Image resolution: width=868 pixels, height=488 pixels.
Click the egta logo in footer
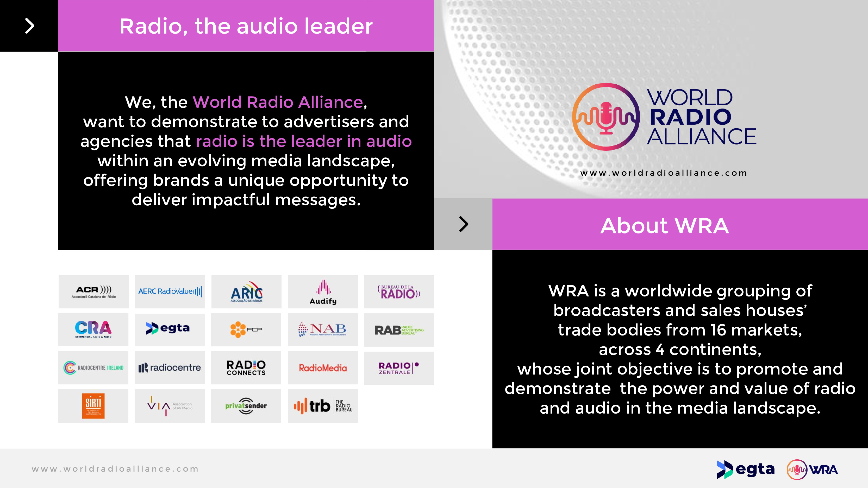[745, 470]
